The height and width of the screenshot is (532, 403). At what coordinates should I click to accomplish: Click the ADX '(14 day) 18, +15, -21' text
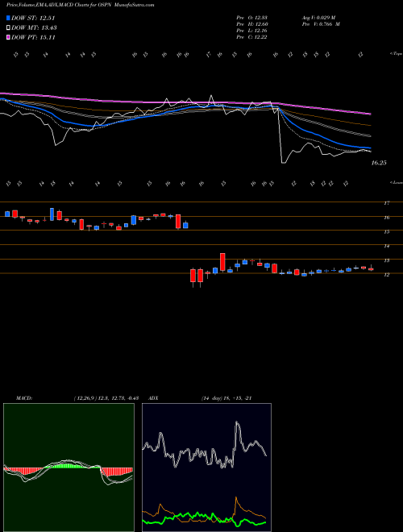(x=226, y=398)
